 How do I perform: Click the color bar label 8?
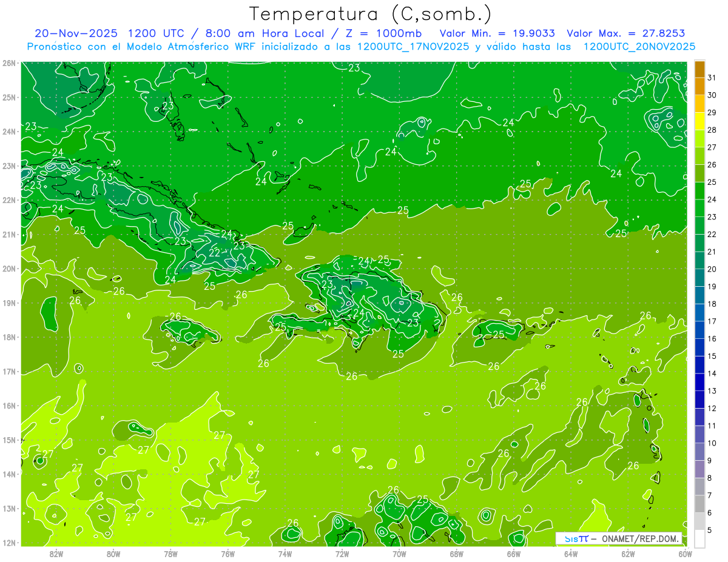coord(710,478)
